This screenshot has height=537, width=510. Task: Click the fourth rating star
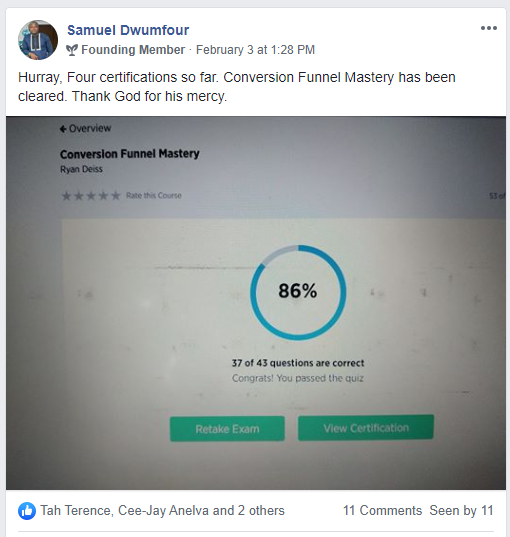(103, 196)
